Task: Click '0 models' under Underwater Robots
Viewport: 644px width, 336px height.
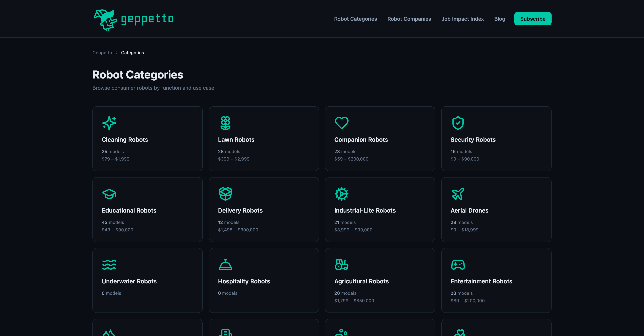Action: [111, 293]
